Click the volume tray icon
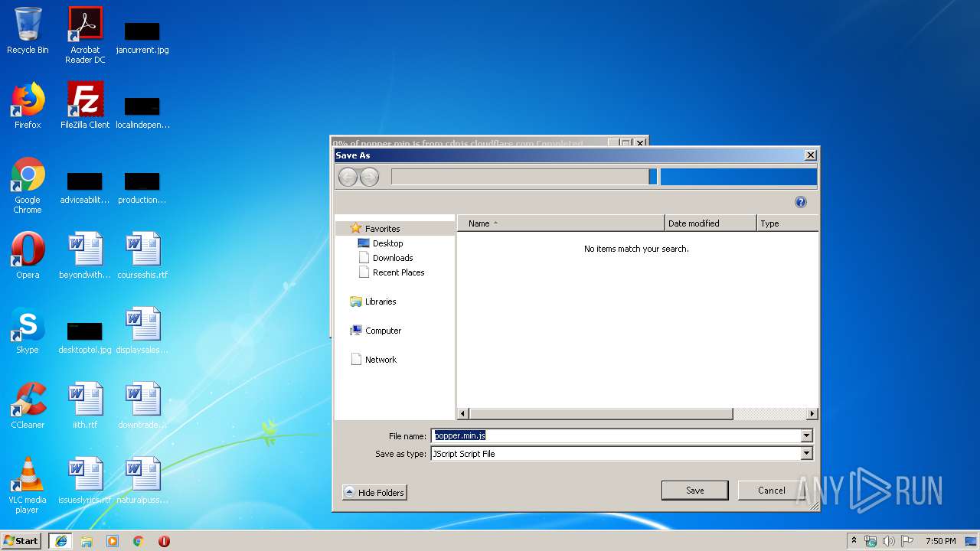The height and width of the screenshot is (551, 980). [x=889, y=541]
